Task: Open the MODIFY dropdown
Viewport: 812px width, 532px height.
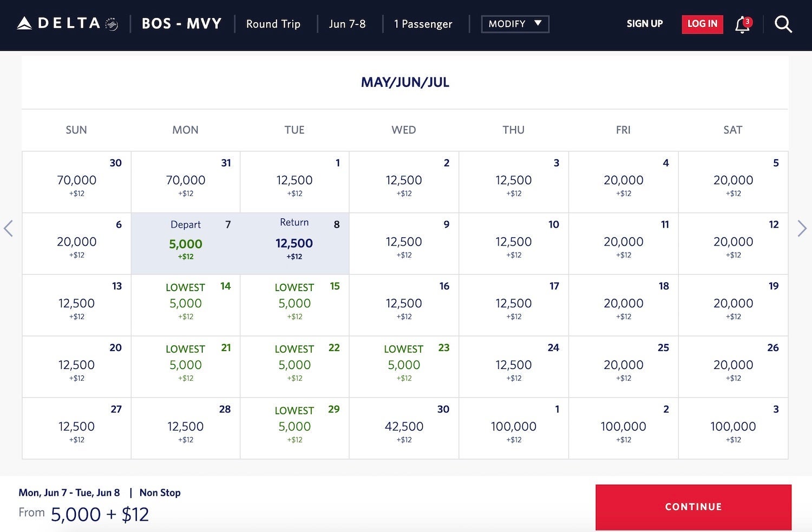Action: pyautogui.click(x=514, y=24)
